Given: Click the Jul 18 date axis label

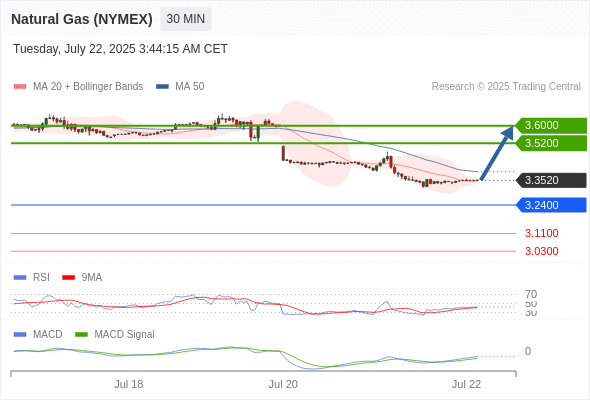Looking at the screenshot, I should [129, 384].
